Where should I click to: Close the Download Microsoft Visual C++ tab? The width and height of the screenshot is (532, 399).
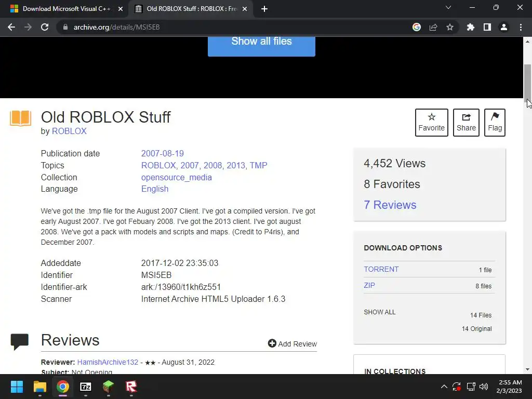(x=121, y=9)
